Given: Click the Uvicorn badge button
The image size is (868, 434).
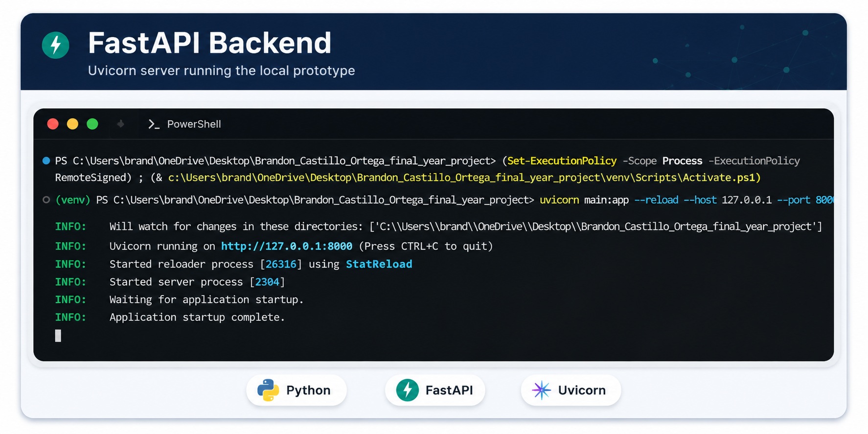Looking at the screenshot, I should [x=571, y=390].
